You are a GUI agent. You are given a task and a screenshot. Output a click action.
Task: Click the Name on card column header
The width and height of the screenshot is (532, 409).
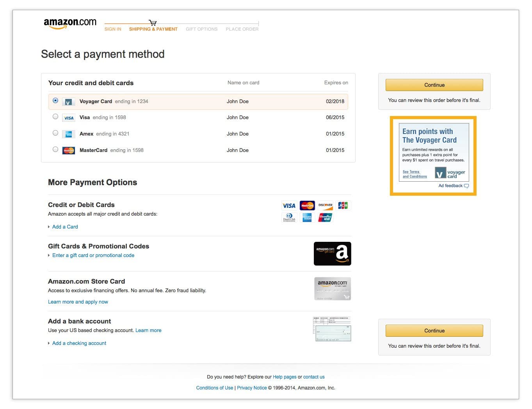click(x=243, y=83)
